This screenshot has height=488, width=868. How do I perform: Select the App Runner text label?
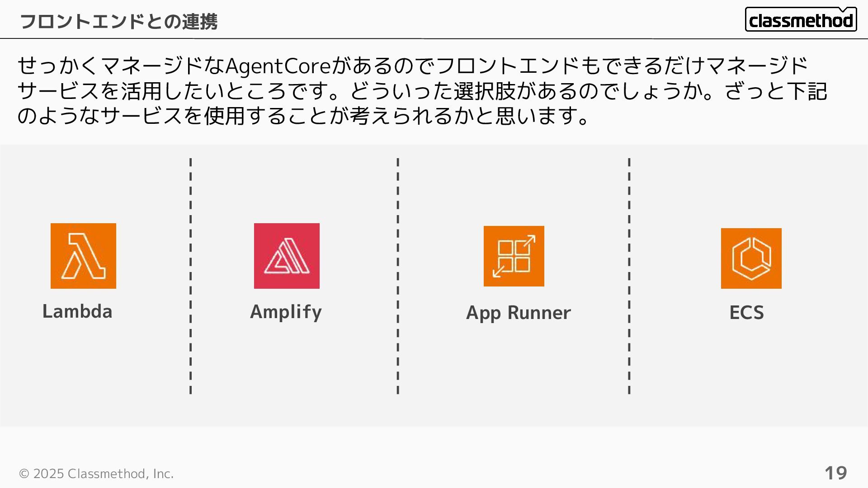(x=519, y=313)
